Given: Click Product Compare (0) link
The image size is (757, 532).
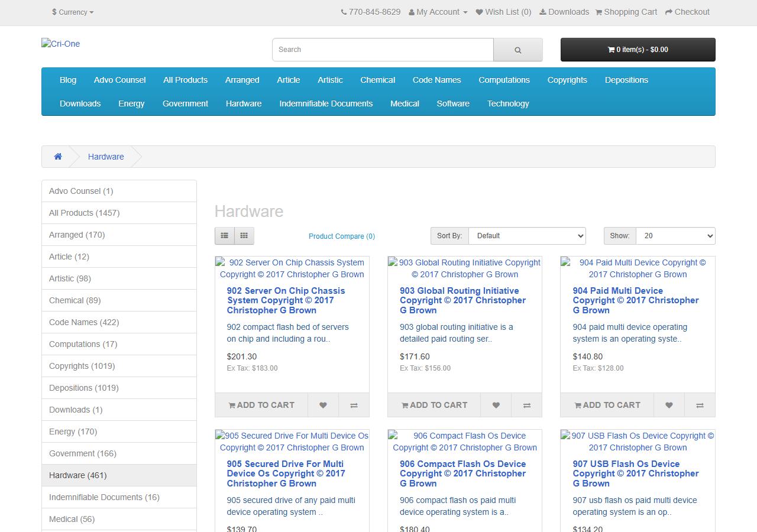Looking at the screenshot, I should pyautogui.click(x=342, y=236).
